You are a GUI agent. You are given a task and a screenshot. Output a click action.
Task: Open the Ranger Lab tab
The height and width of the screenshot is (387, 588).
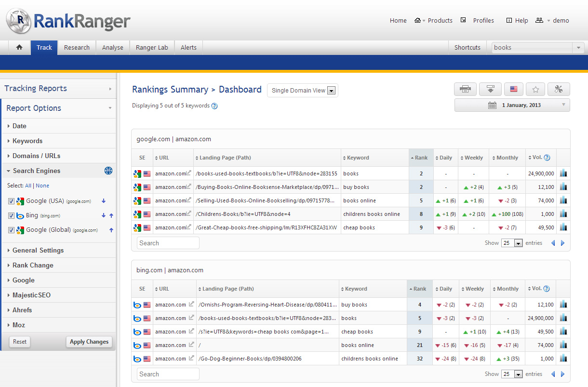152,47
